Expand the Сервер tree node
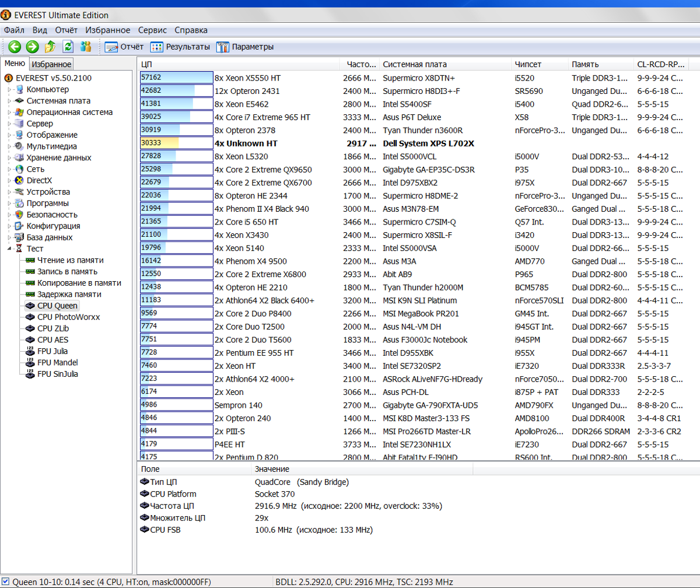This screenshot has height=588, width=700. pyautogui.click(x=9, y=124)
